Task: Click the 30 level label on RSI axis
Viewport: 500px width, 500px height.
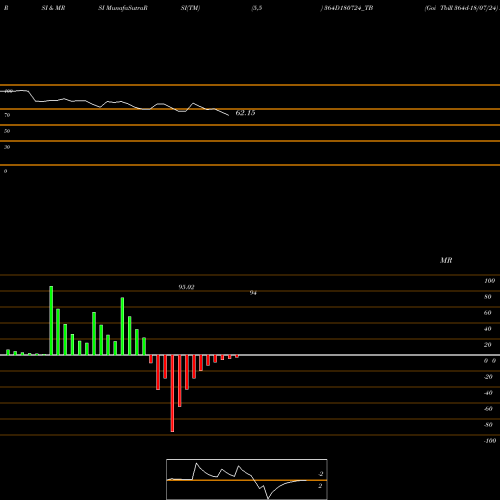Action: tap(7, 147)
